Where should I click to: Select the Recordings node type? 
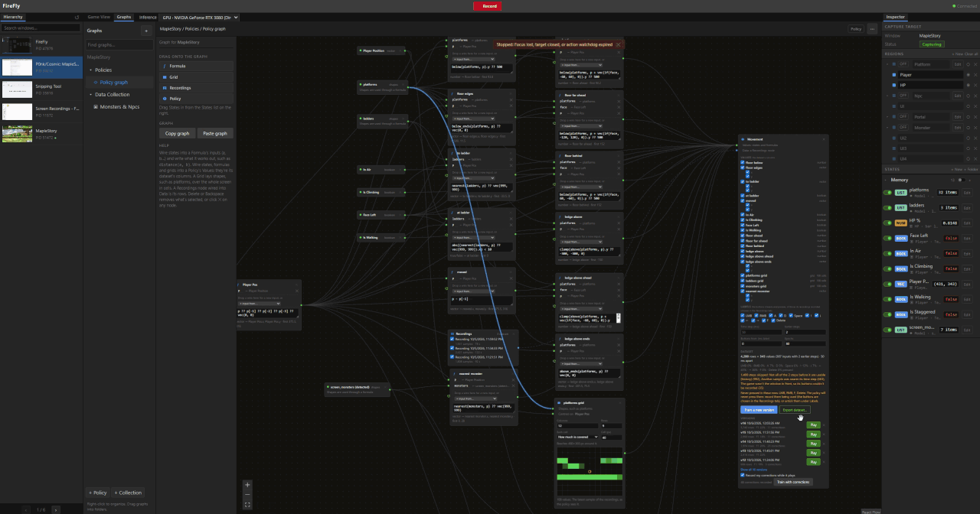196,88
